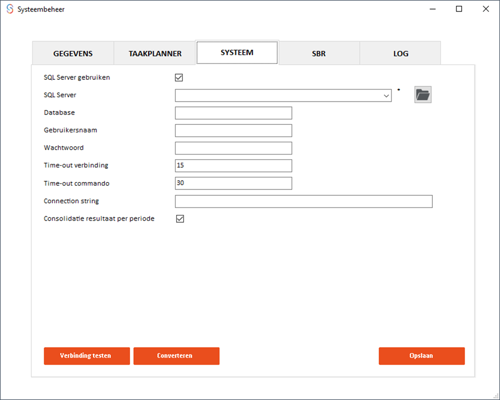Viewport: 500px width, 400px height.
Task: Open the TAAKPLANNER tab
Action: point(155,53)
